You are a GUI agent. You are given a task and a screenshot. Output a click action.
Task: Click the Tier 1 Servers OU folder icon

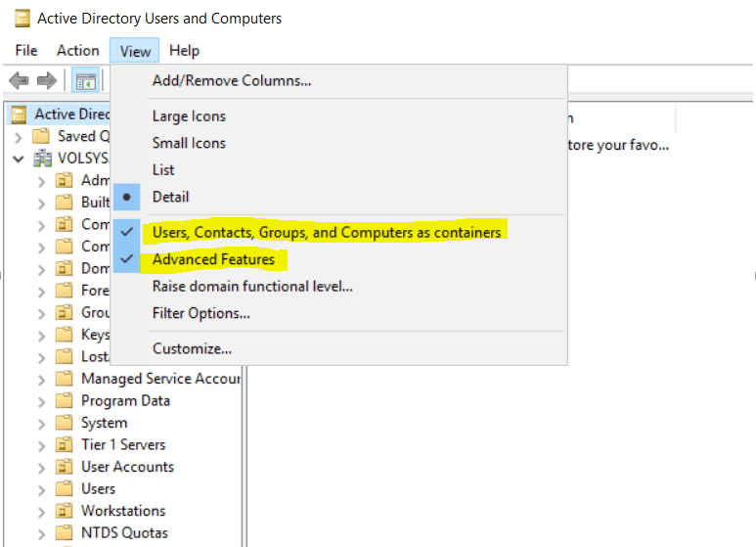click(65, 445)
